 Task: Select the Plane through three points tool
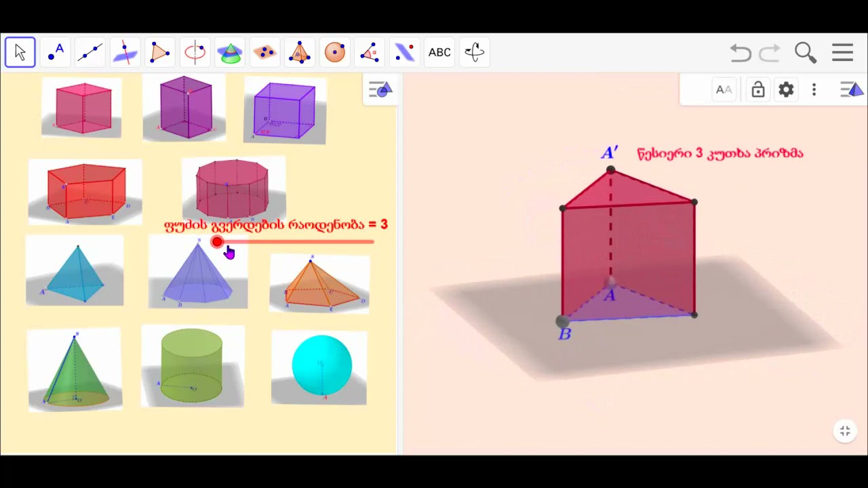pos(264,52)
